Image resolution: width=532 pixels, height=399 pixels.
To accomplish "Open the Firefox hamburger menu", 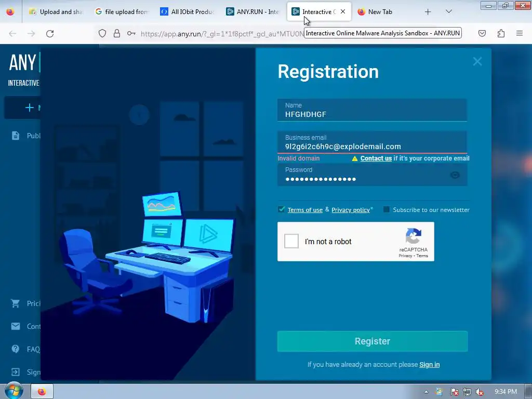I will 519,33.
